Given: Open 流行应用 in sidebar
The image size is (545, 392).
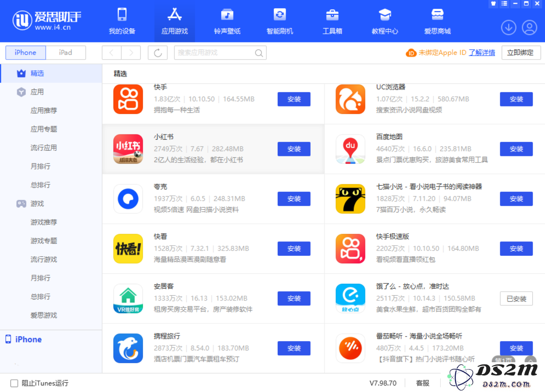Looking at the screenshot, I should pos(44,148).
